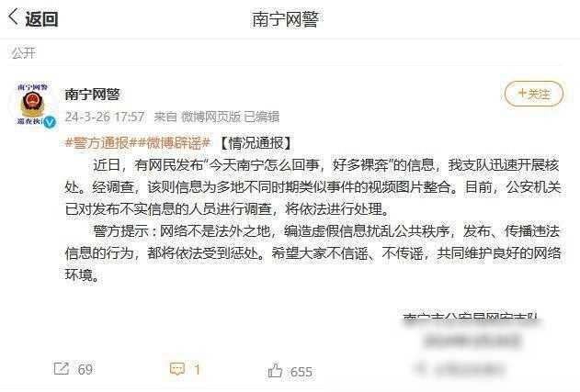The width and height of the screenshot is (580, 392).
Task: Click the like count 655
Action: 301,372
